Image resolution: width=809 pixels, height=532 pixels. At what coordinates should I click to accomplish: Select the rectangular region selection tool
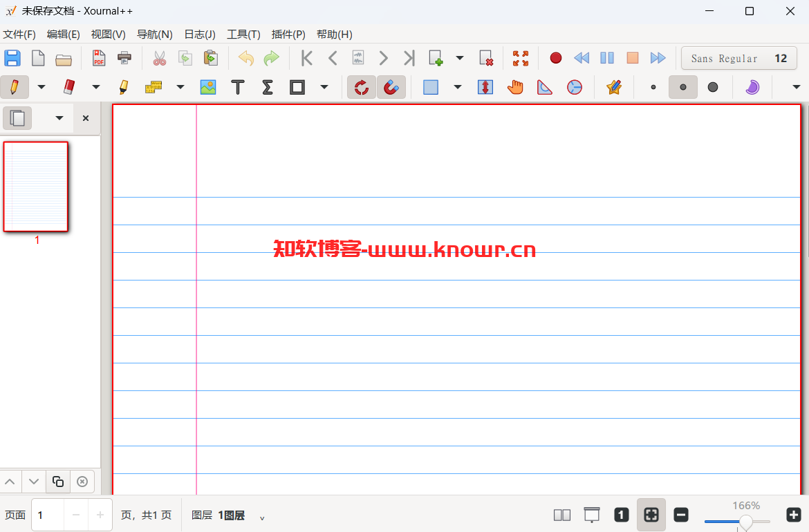431,87
